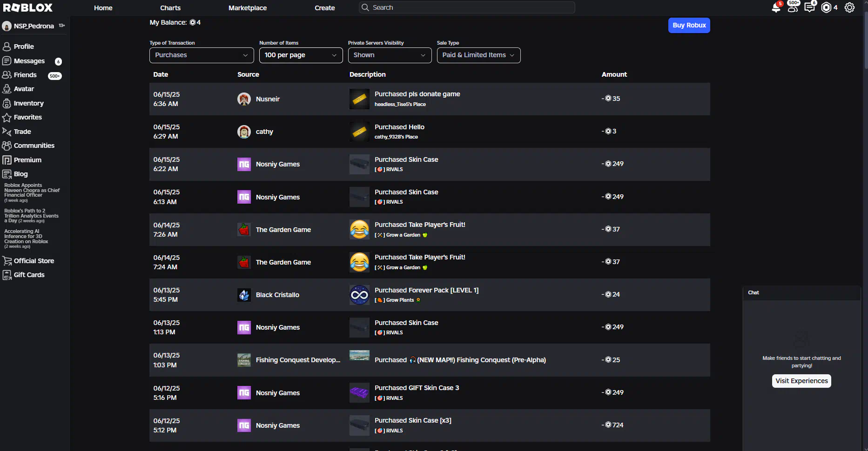Click Black Cristallo group icon
868x451 pixels.
244,295
